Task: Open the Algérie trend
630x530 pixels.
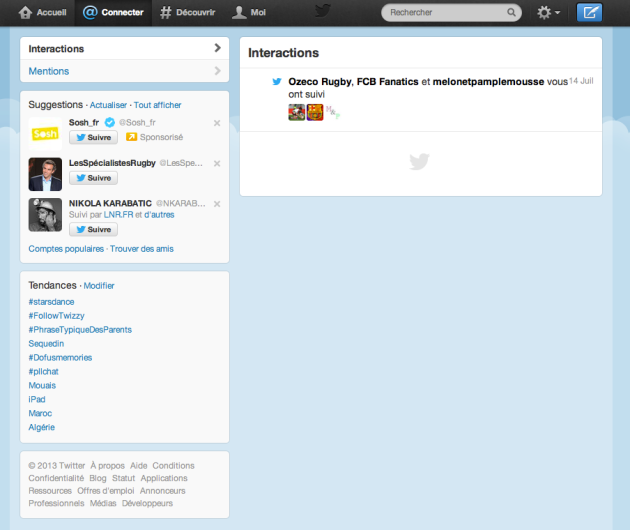Action: click(x=41, y=427)
